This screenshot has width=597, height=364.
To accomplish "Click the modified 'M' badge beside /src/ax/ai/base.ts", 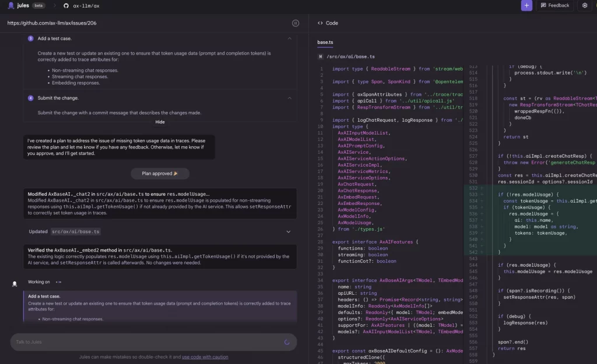I will click(321, 56).
